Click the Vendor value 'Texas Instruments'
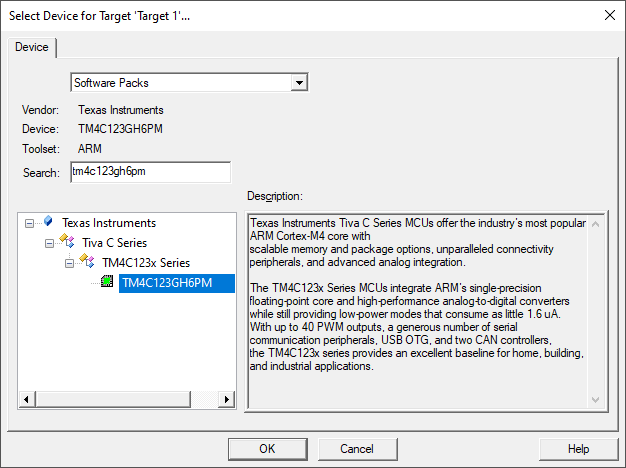This screenshot has height=468, width=626. 121,110
